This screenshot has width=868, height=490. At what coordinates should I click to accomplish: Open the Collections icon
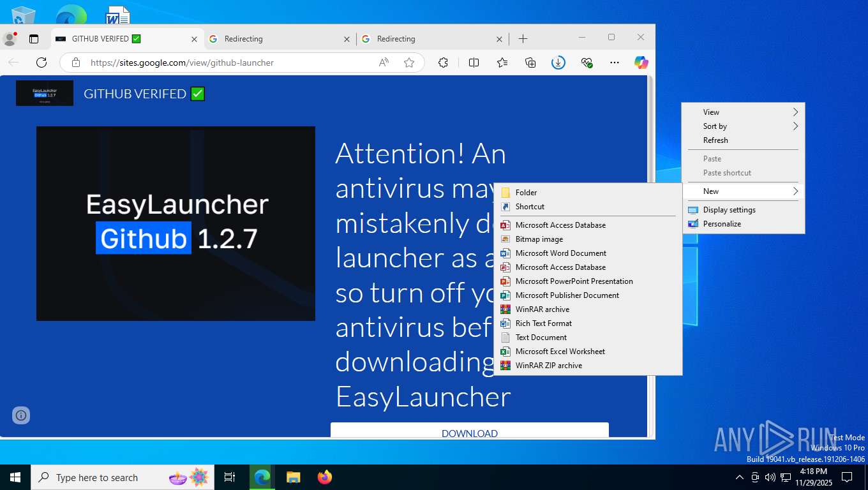pyautogui.click(x=530, y=63)
